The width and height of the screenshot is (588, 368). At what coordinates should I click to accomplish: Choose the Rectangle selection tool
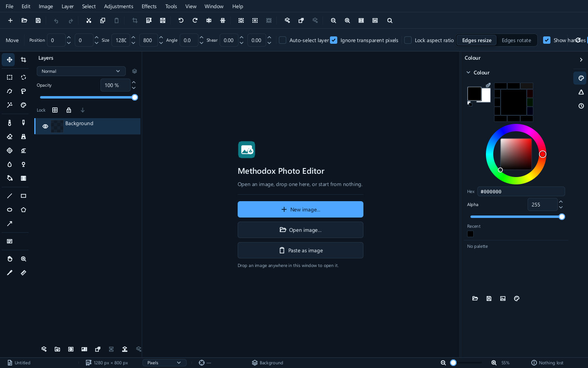click(9, 77)
